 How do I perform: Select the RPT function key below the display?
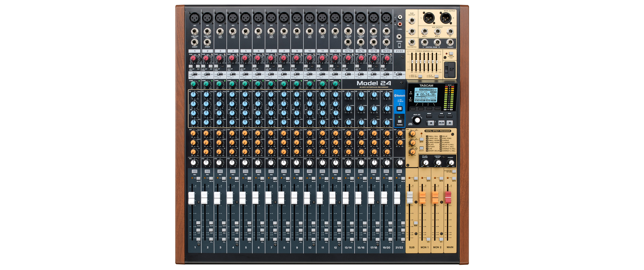[x=421, y=109]
